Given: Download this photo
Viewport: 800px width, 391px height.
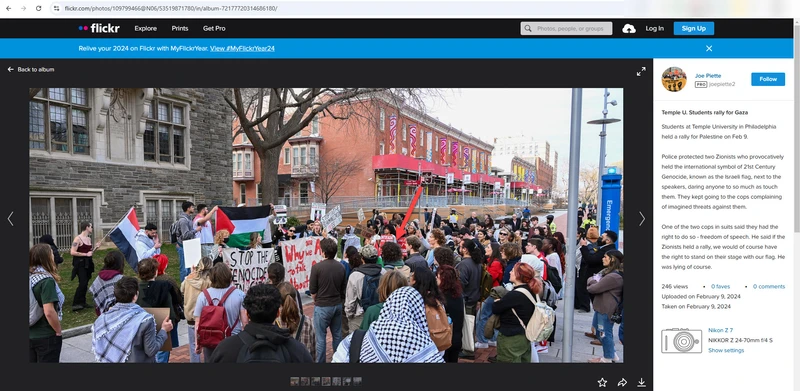Looking at the screenshot, I should pos(641,382).
